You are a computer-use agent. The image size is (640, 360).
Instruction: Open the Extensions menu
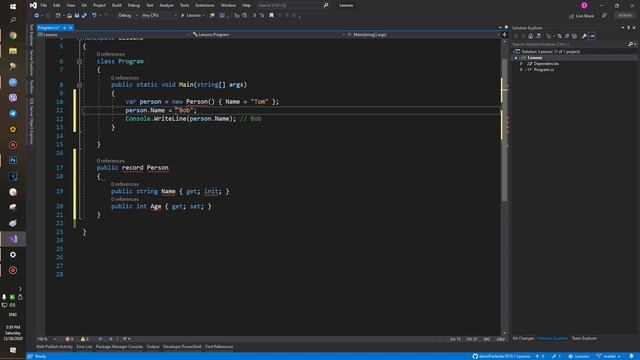tap(204, 5)
